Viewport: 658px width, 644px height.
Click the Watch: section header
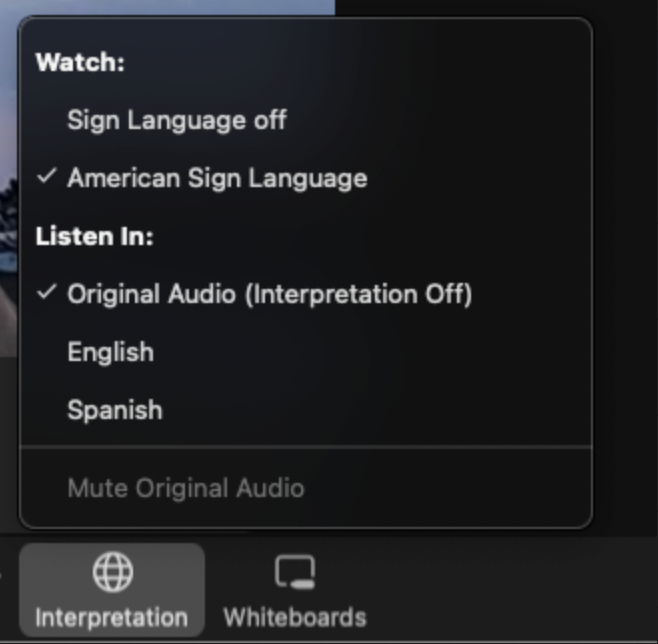click(x=80, y=63)
